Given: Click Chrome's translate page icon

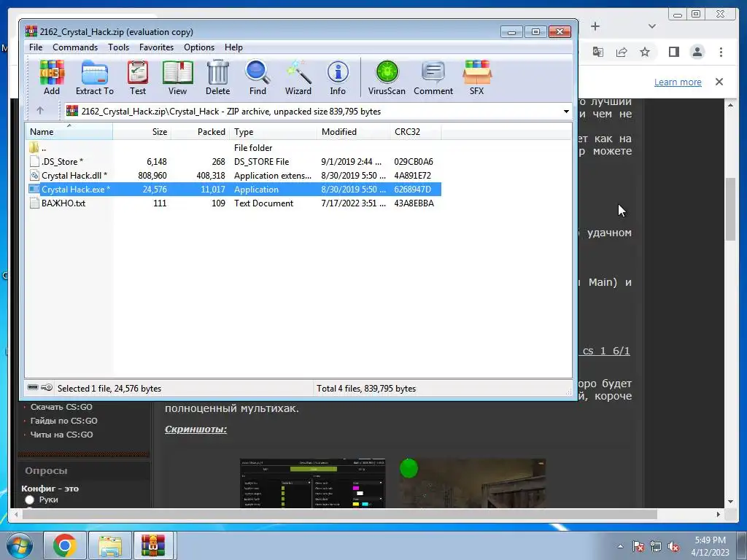Looking at the screenshot, I should (598, 52).
